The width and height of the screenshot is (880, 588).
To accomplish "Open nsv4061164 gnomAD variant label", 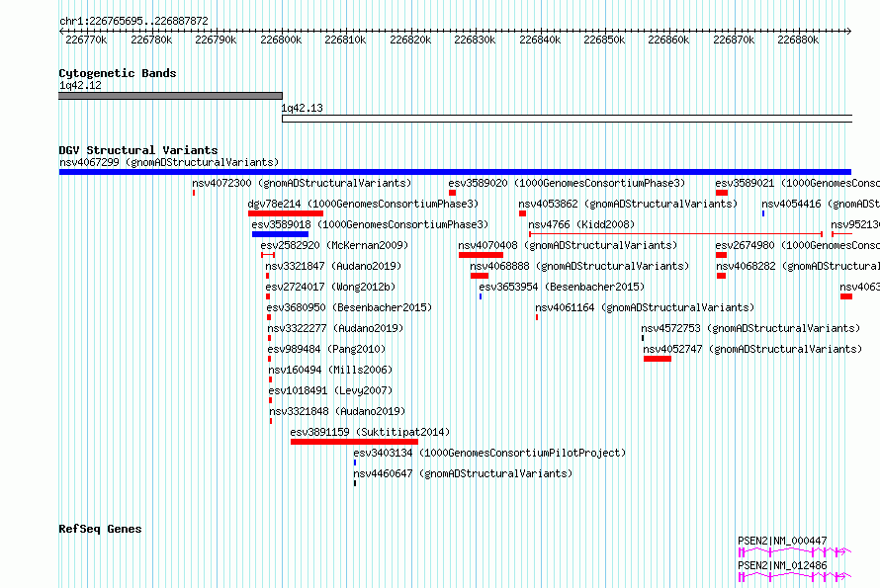I will (x=645, y=307).
